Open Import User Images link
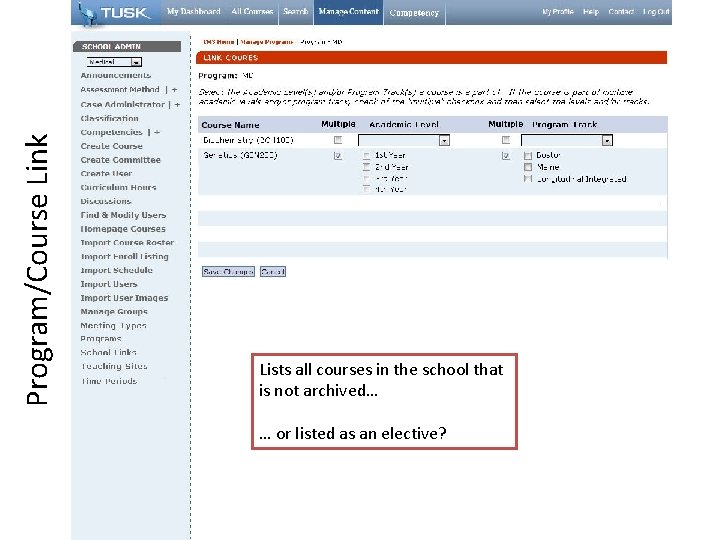720x540 pixels. coord(124,297)
